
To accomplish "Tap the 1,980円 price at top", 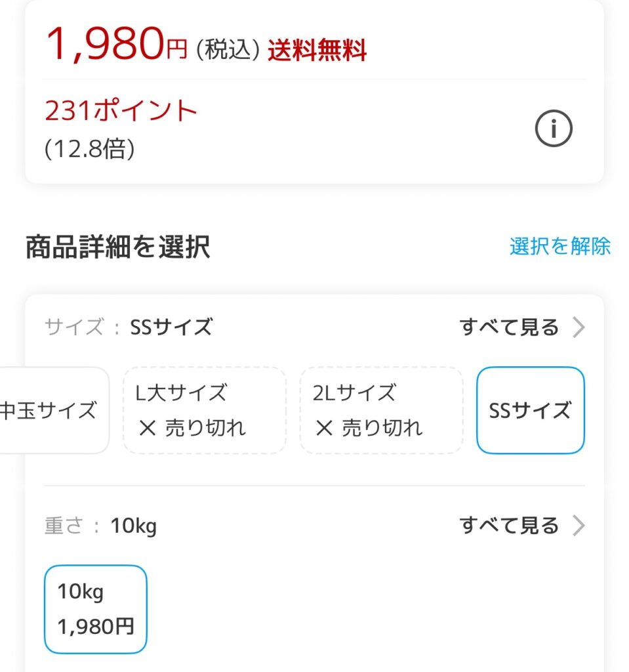I will (116, 45).
